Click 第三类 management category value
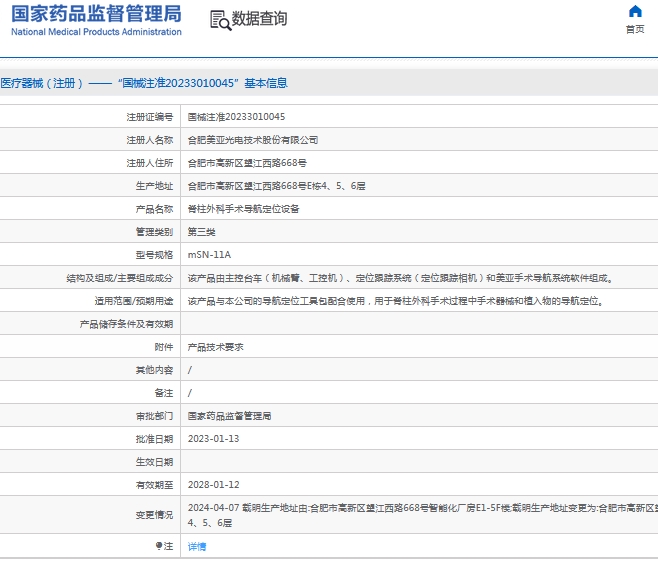The image size is (658, 562). pos(201,232)
